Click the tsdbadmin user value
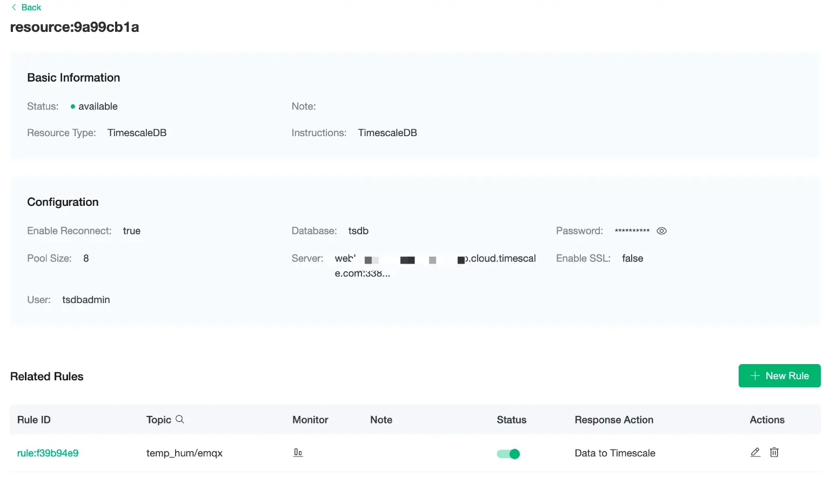 pos(85,299)
